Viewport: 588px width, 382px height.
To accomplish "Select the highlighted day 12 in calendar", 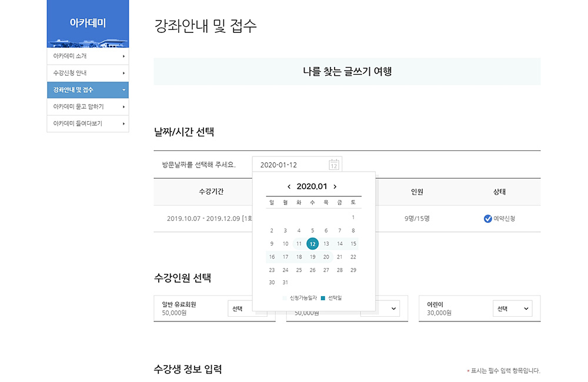I will point(312,244).
